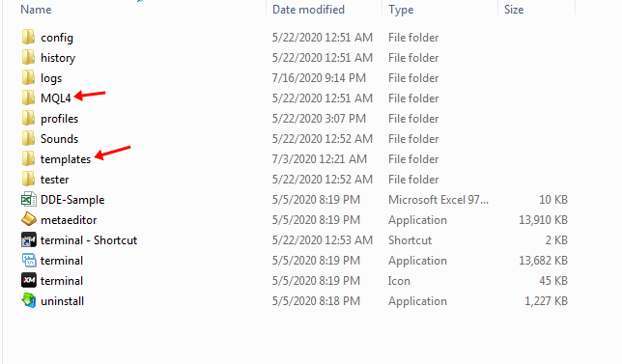Select the metaeditor application icon
This screenshot has height=364, width=622.
(29, 219)
